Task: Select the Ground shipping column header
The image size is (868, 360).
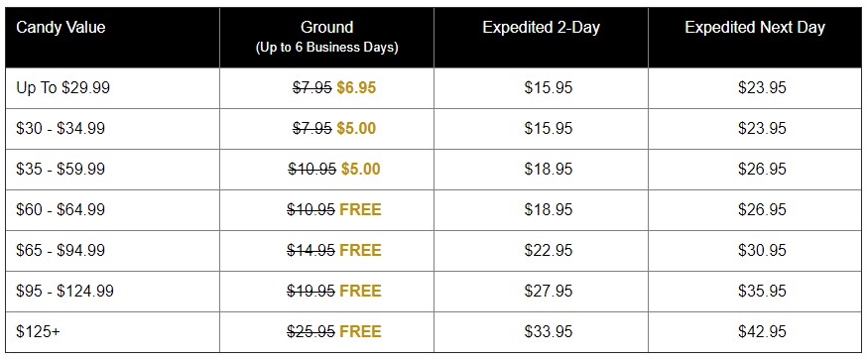Action: (326, 27)
